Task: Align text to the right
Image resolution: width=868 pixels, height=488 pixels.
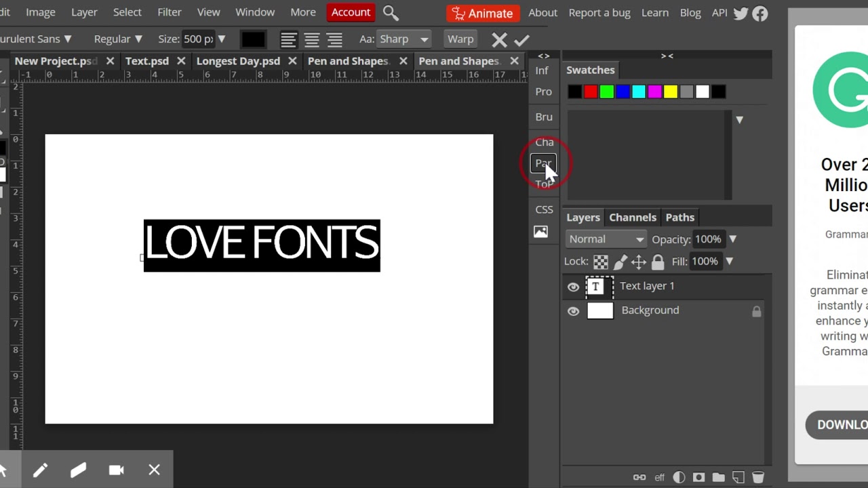Action: 335,39
